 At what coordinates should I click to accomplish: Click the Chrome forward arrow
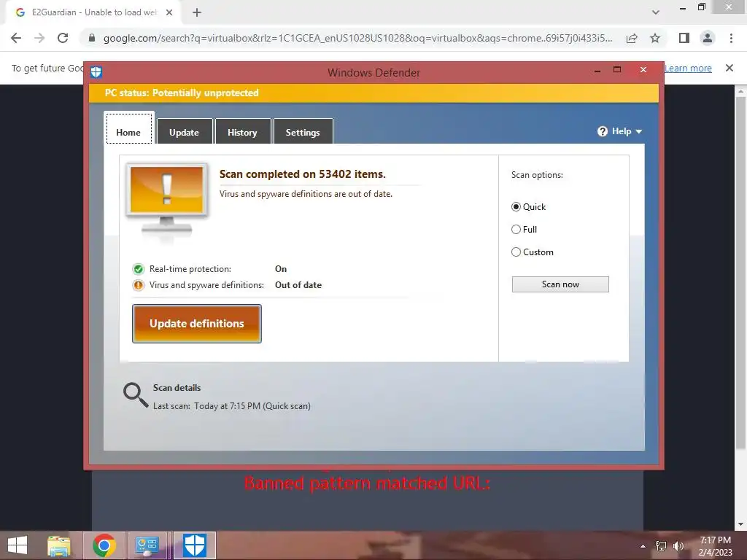tap(39, 38)
